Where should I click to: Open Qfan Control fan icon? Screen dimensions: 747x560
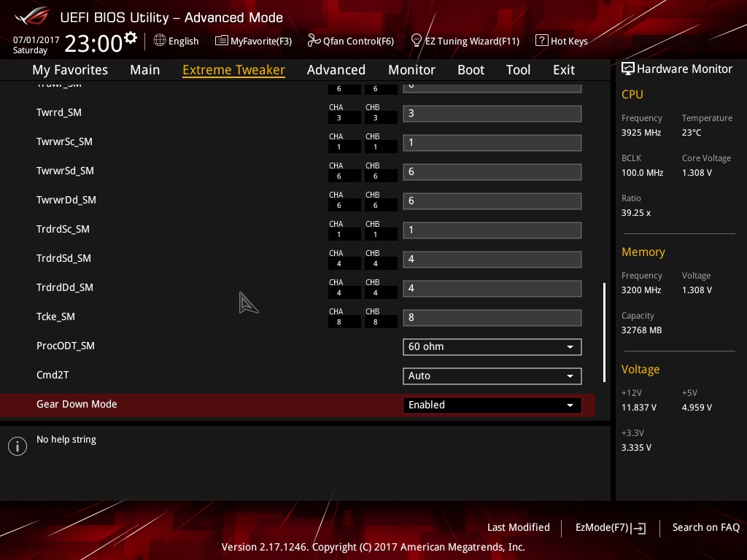point(314,41)
